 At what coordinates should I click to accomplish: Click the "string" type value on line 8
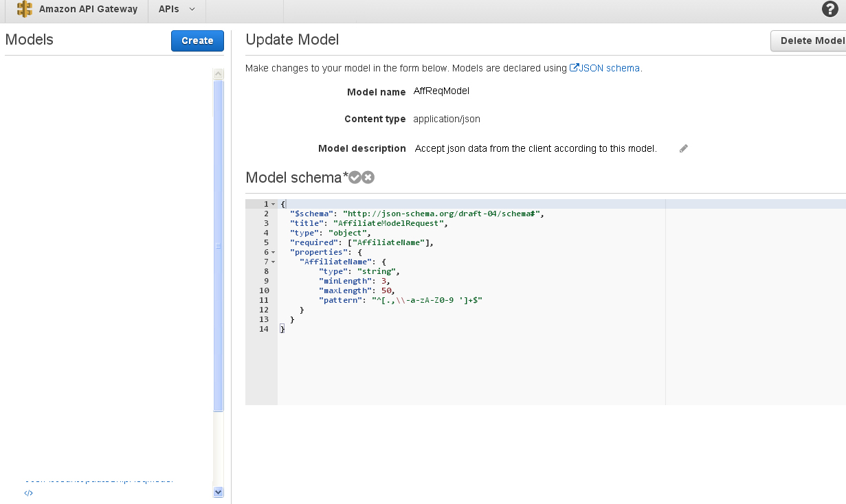click(x=376, y=271)
